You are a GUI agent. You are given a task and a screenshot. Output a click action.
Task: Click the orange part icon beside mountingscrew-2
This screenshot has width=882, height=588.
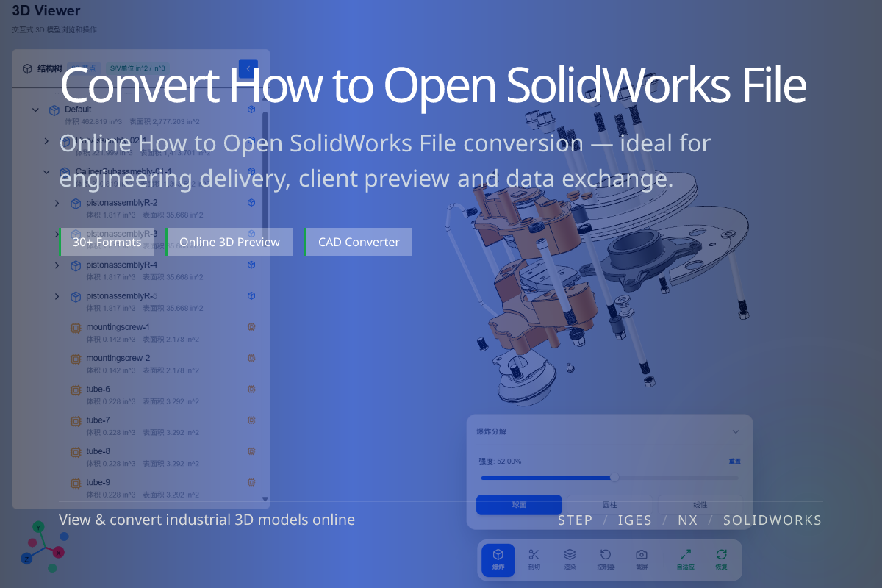click(75, 359)
